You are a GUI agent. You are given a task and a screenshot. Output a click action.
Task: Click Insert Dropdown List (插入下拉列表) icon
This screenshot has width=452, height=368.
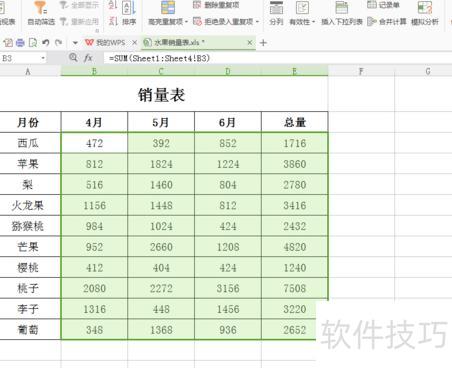[342, 8]
